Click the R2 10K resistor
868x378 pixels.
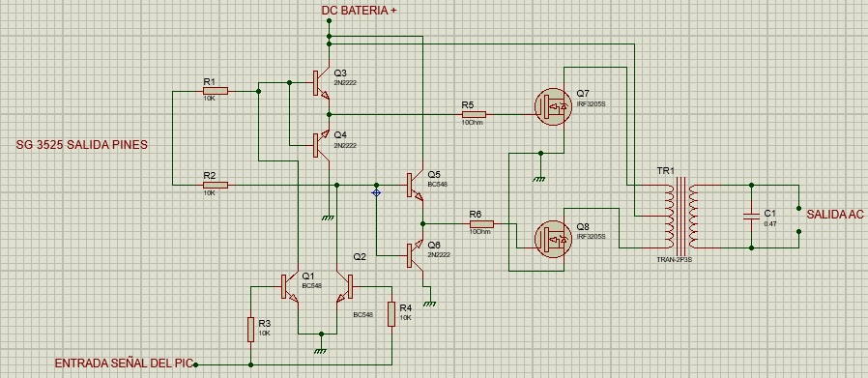click(x=216, y=185)
